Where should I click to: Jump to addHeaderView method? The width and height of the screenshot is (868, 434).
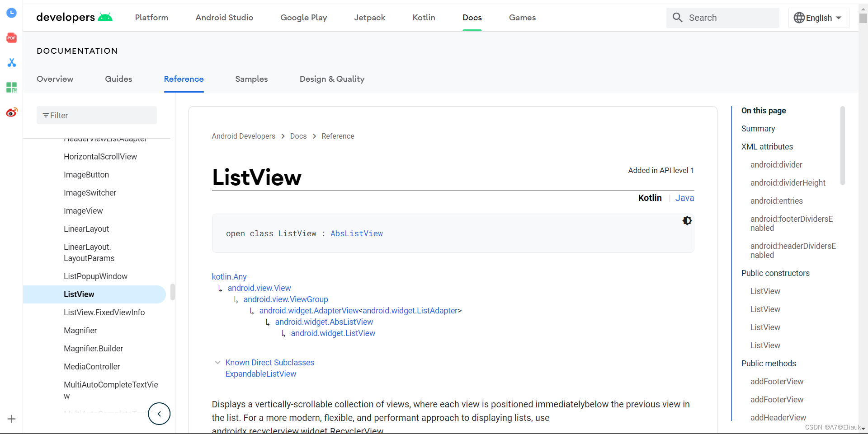coord(778,418)
